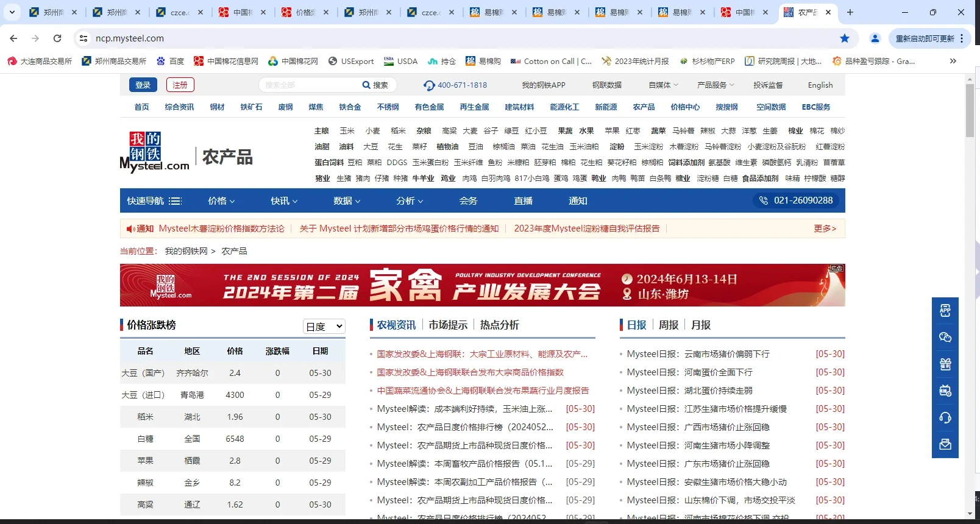Open the Chrome three-dot menu
The height and width of the screenshot is (524, 980).
click(x=962, y=38)
